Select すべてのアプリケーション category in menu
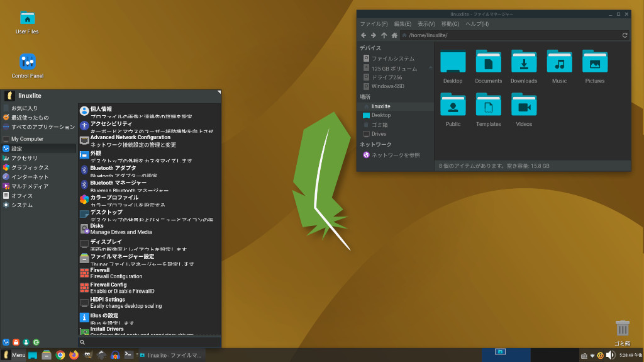The image size is (644, 362). point(38,127)
